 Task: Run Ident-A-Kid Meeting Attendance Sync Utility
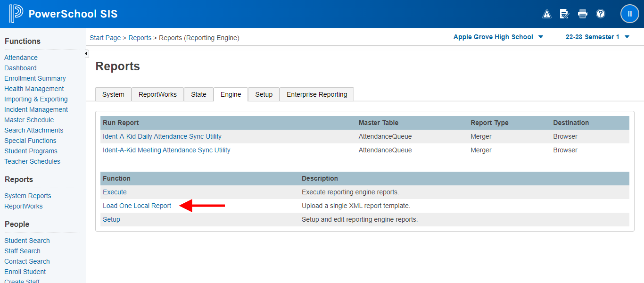point(166,150)
